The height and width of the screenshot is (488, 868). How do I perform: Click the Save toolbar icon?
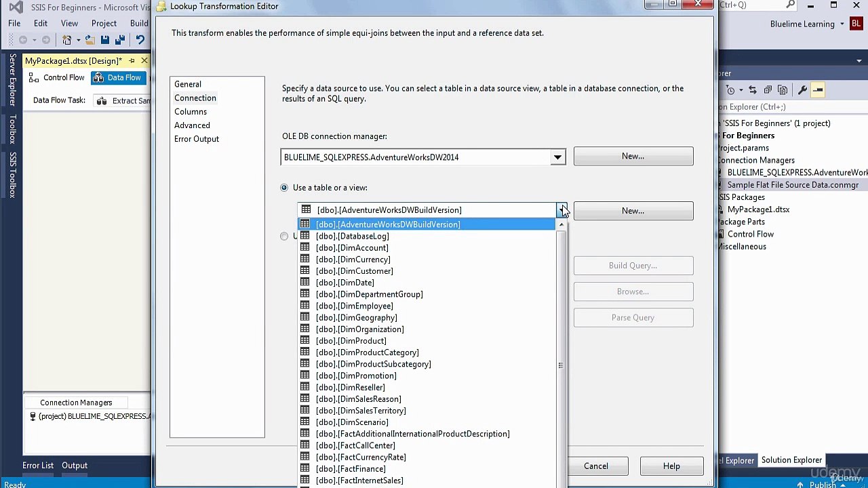[x=105, y=40]
